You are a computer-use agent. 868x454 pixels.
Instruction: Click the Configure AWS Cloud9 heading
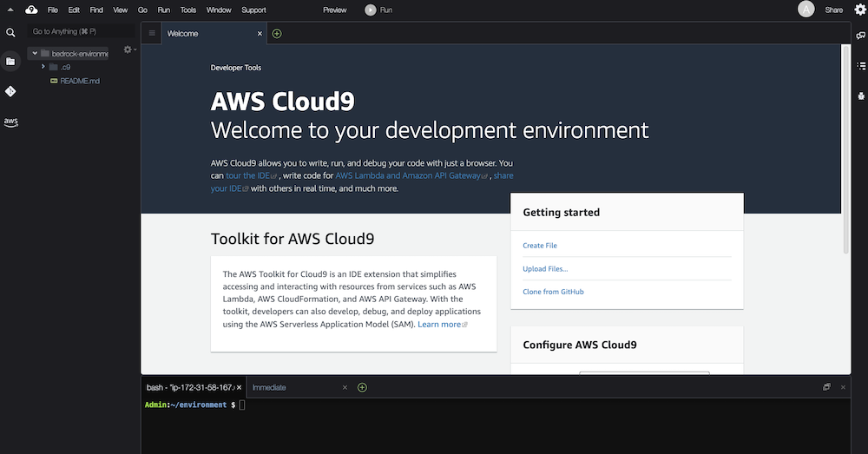point(580,345)
